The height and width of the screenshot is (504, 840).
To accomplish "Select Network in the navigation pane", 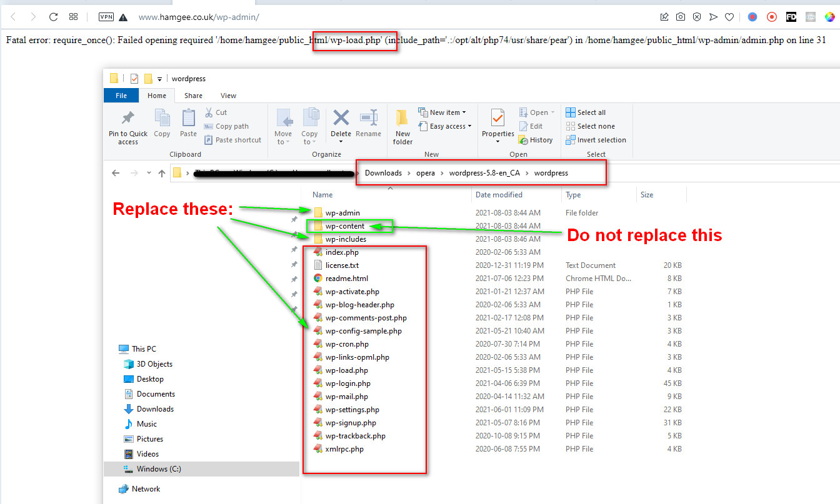I will (146, 489).
